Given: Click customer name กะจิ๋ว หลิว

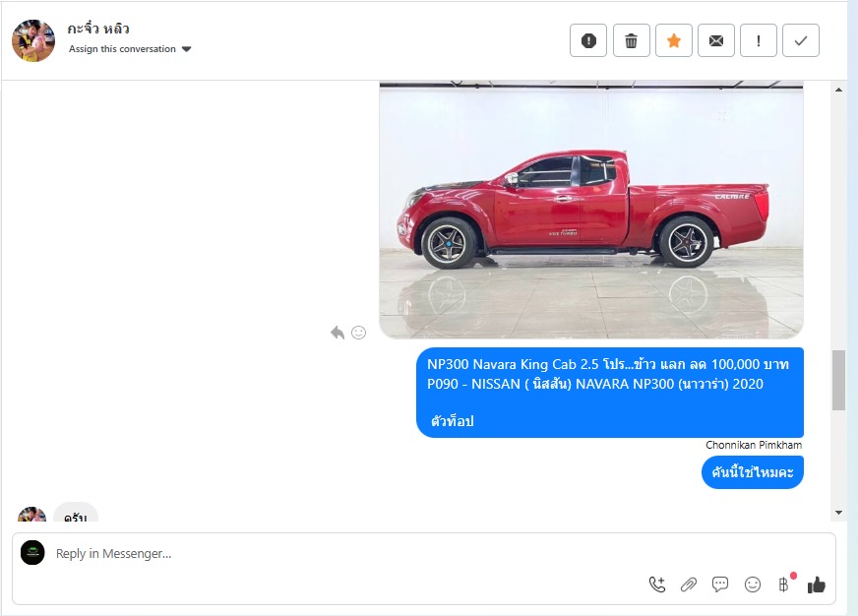Looking at the screenshot, I should pyautogui.click(x=98, y=29).
